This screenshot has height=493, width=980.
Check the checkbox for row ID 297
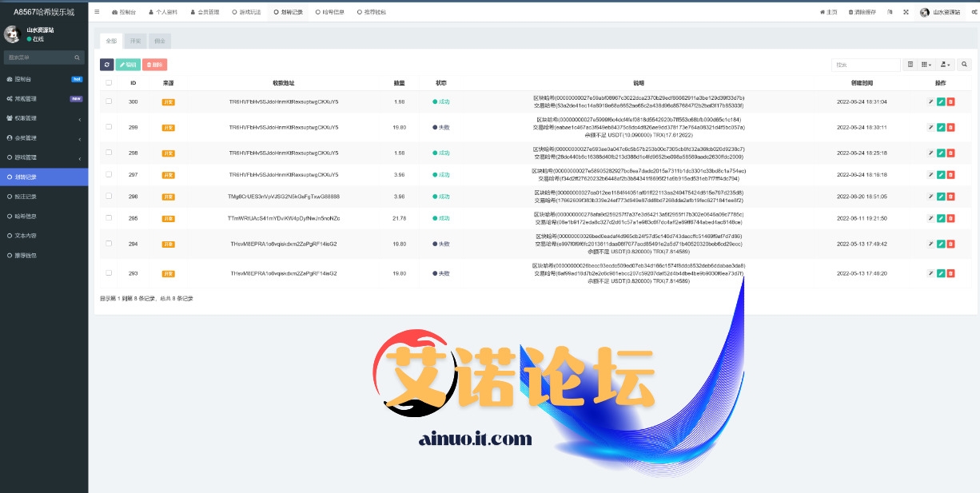[x=109, y=174]
